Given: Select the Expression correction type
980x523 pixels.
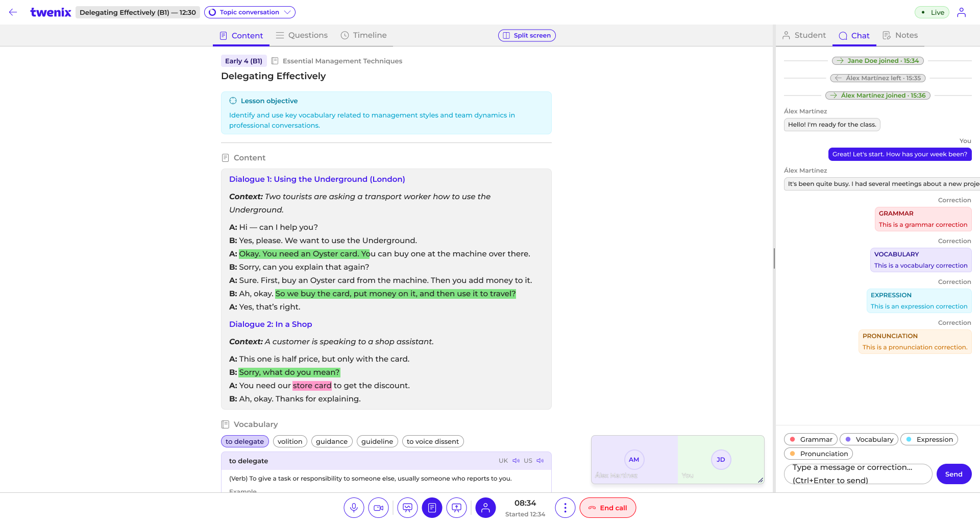Looking at the screenshot, I should (x=929, y=439).
